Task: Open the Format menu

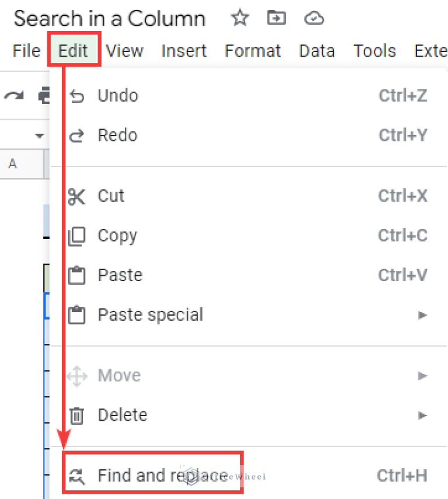Action: tap(252, 51)
